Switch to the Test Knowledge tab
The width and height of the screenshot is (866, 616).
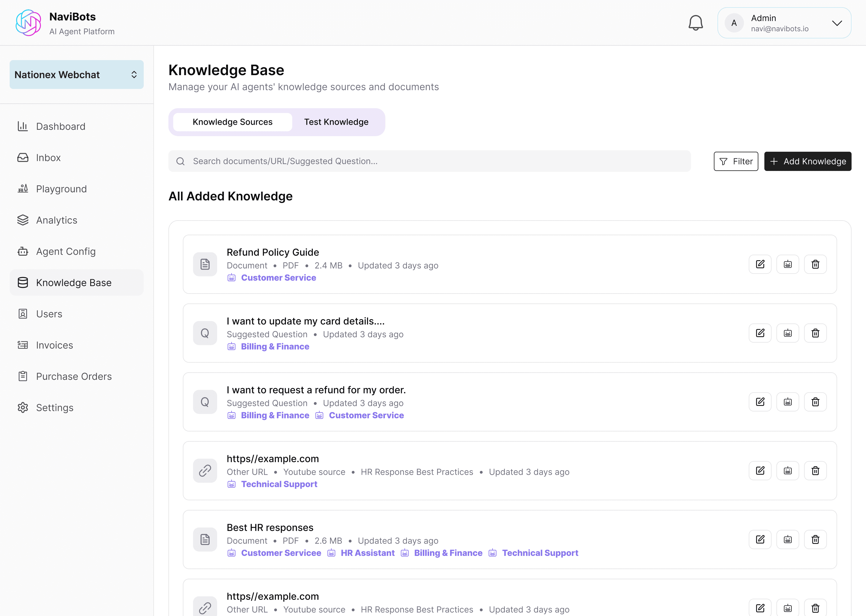(x=336, y=122)
